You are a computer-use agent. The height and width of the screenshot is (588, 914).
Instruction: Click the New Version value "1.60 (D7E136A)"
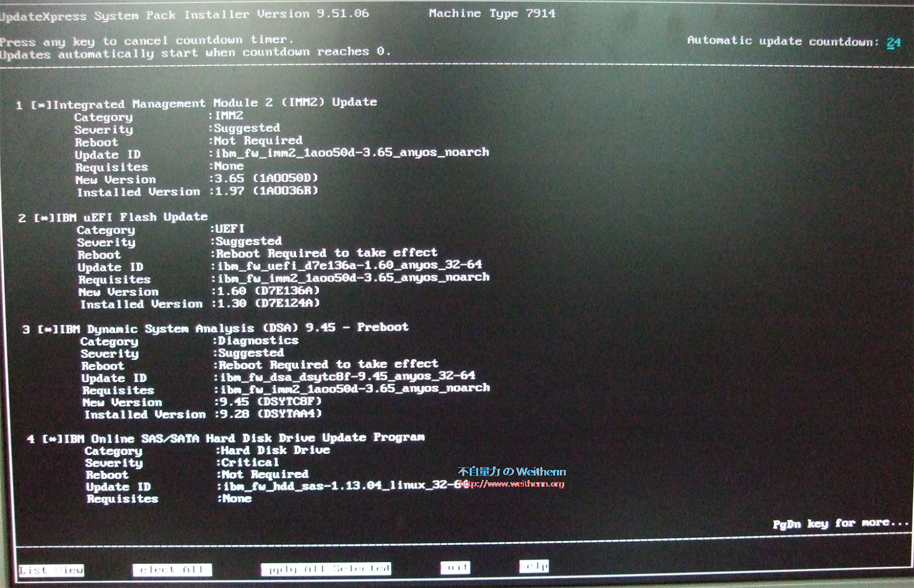tap(268, 291)
